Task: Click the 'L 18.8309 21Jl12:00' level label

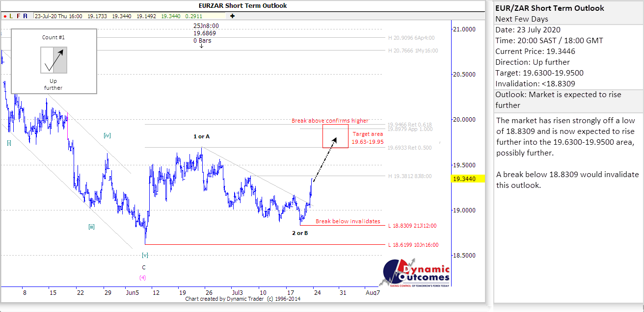Action: (412, 226)
